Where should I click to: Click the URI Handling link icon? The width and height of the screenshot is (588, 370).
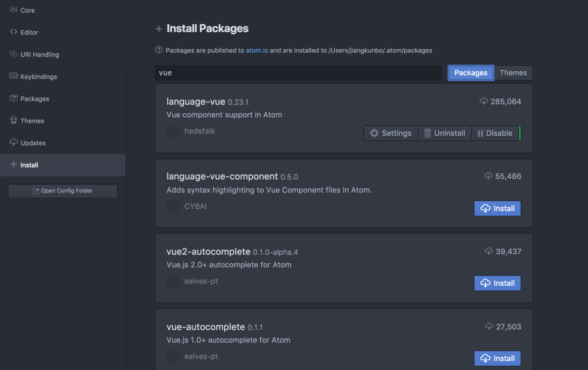[13, 54]
